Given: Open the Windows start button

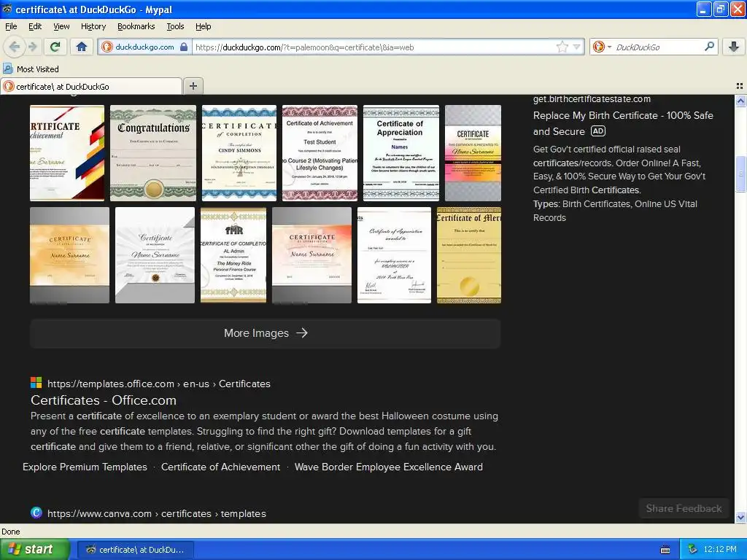Looking at the screenshot, I should (34, 550).
